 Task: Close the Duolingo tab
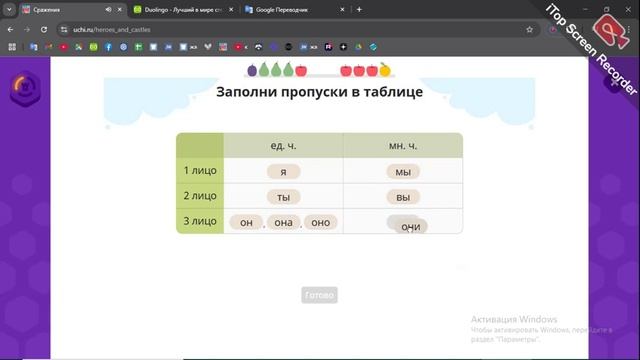tap(231, 9)
